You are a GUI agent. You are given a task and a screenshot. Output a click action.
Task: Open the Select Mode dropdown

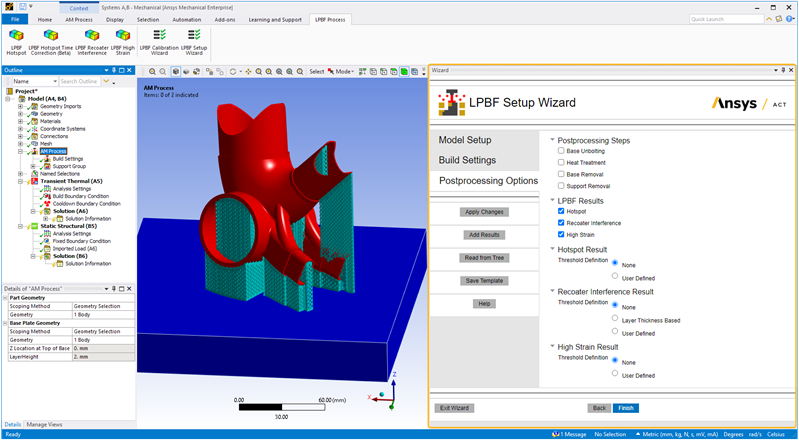point(341,72)
